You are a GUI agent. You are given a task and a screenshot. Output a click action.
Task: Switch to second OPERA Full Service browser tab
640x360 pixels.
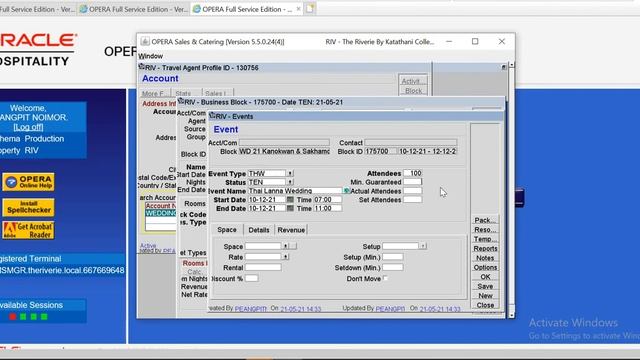tap(134, 9)
